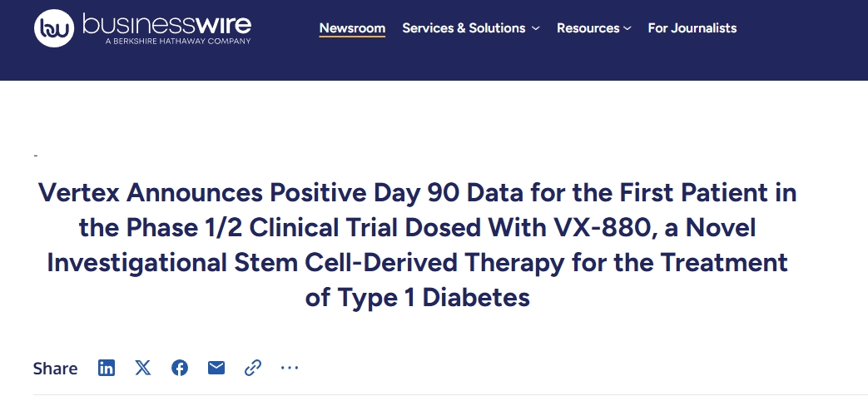
Task: Open the Services & Solutions menu label
Action: pyautogui.click(x=464, y=28)
